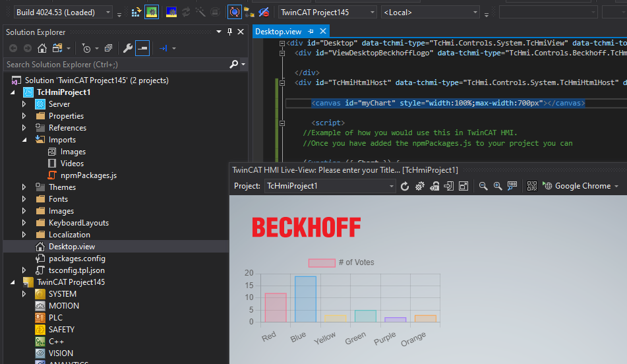627x364 pixels.
Task: Click Pending Changes Filter clock icon
Action: pyautogui.click(x=86, y=48)
